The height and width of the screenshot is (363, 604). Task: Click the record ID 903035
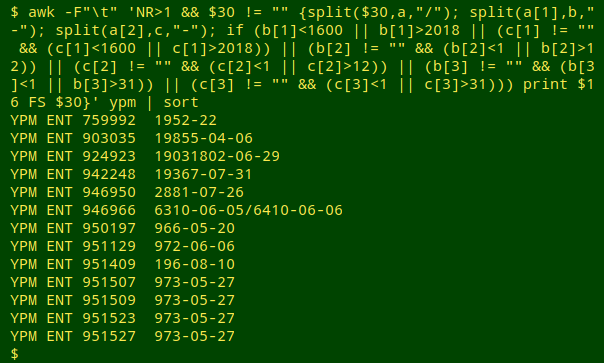pyautogui.click(x=109, y=138)
